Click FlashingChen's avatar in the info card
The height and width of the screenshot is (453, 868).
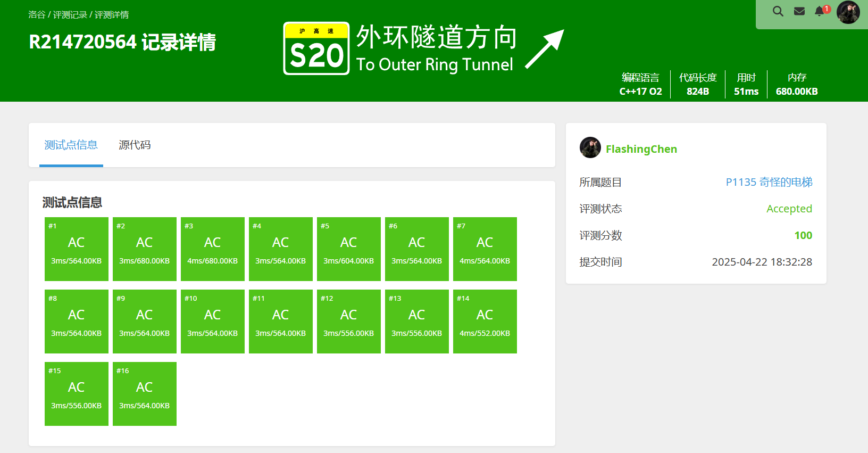pyautogui.click(x=590, y=147)
